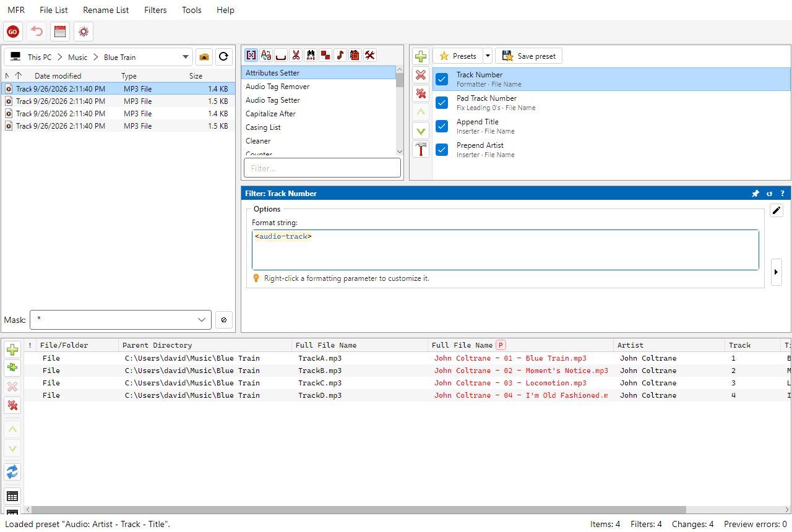Screen dimensions: 792x532
Task: Disable the Append Title filter checkbox
Action: pyautogui.click(x=442, y=126)
